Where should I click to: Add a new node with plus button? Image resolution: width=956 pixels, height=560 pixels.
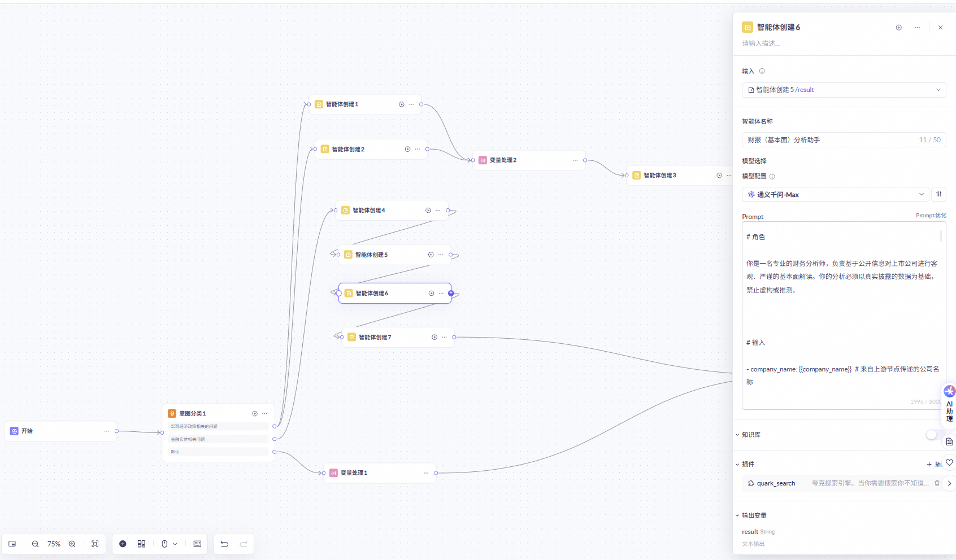tap(123, 544)
